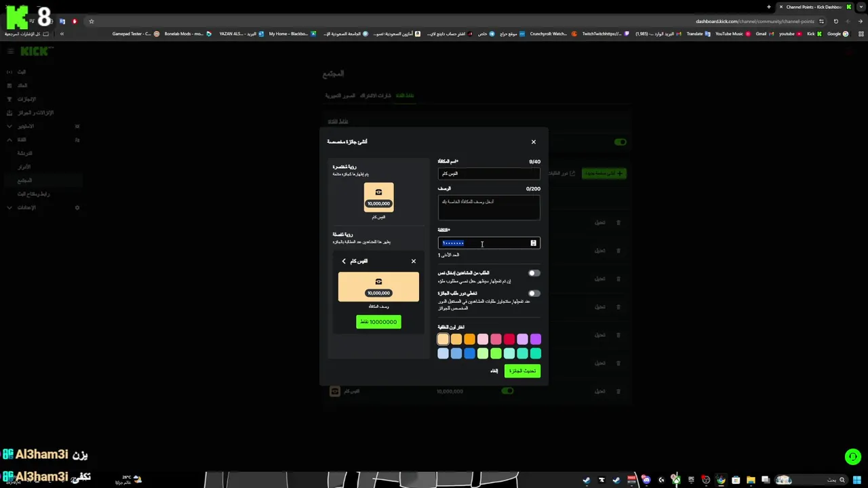Close the detailed preview card

(x=414, y=261)
